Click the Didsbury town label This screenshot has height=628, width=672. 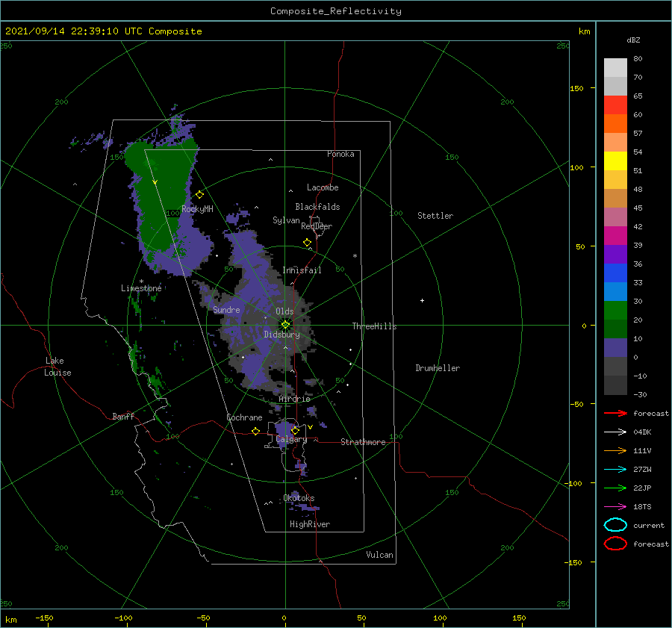tap(281, 335)
